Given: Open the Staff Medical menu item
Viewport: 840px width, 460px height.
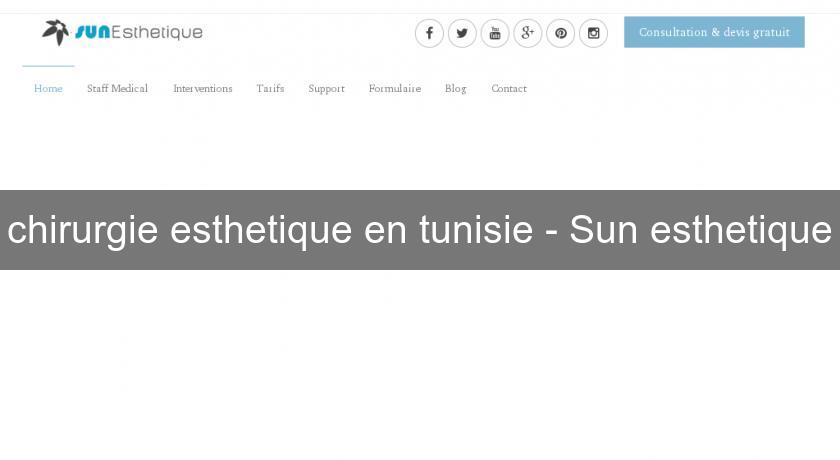Looking at the screenshot, I should point(117,88).
